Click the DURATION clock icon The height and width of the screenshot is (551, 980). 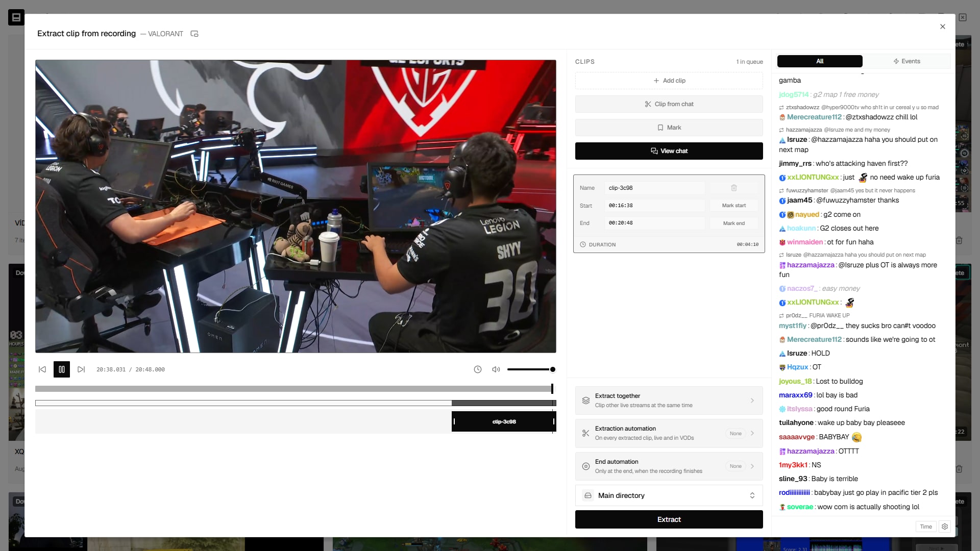[x=583, y=244]
